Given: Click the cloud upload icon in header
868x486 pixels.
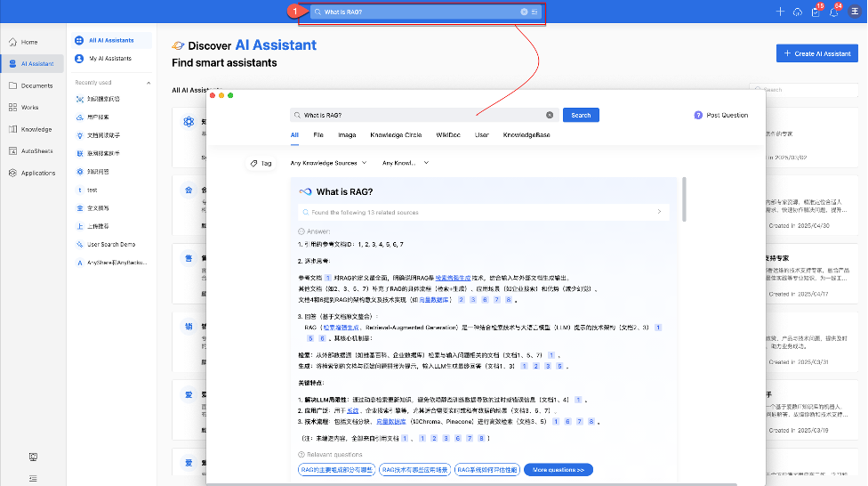Looking at the screenshot, I should coord(799,12).
